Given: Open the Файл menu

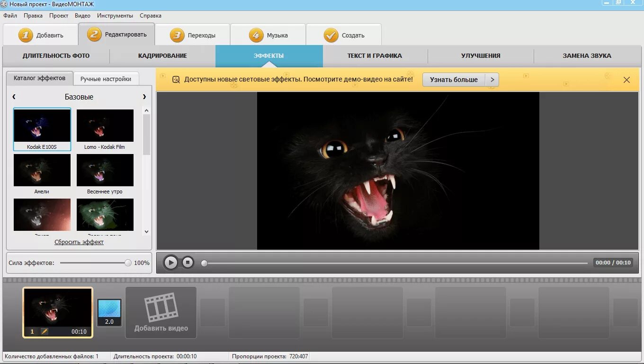Looking at the screenshot, I should tap(10, 16).
